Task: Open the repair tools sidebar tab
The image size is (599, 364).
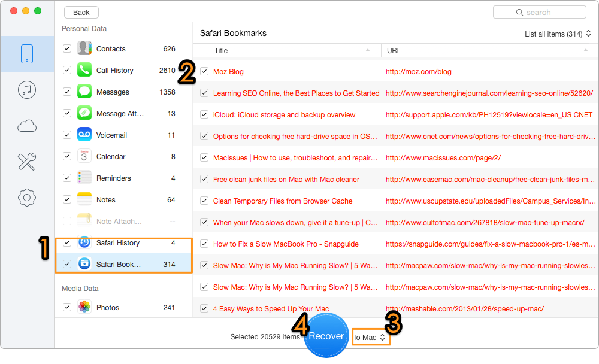Action: [27, 162]
